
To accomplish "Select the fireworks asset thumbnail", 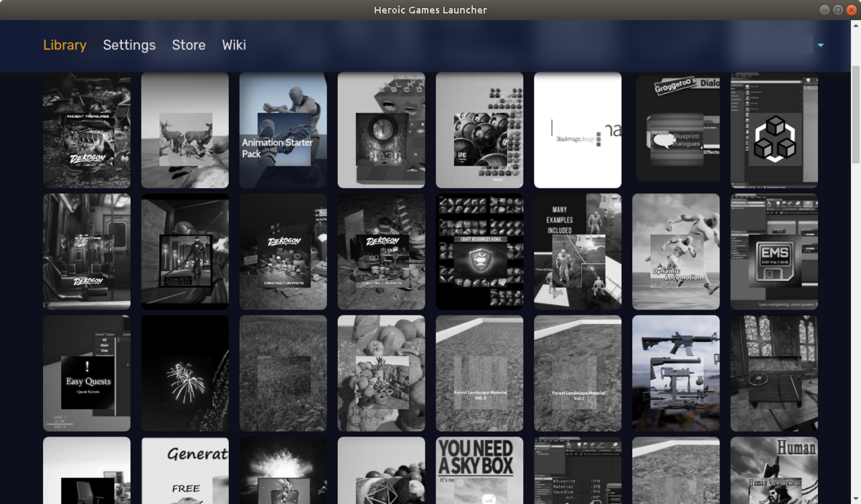I will (185, 374).
